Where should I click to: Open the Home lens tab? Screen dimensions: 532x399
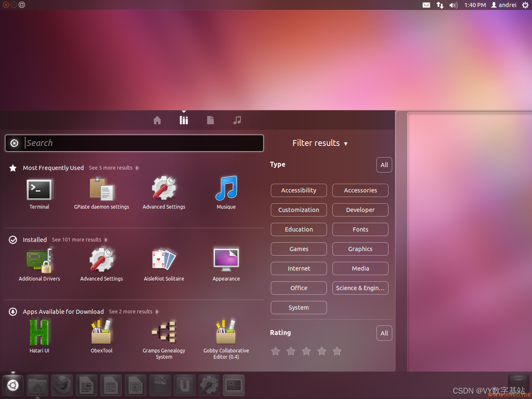157,120
